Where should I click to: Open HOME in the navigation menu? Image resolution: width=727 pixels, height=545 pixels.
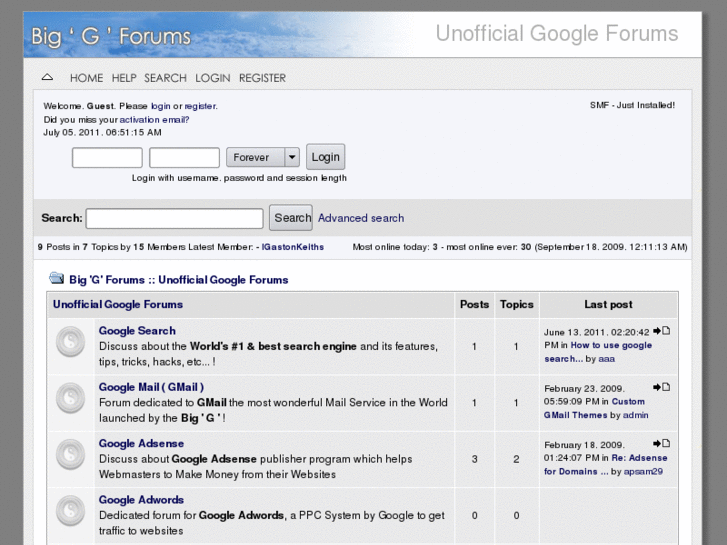86,78
